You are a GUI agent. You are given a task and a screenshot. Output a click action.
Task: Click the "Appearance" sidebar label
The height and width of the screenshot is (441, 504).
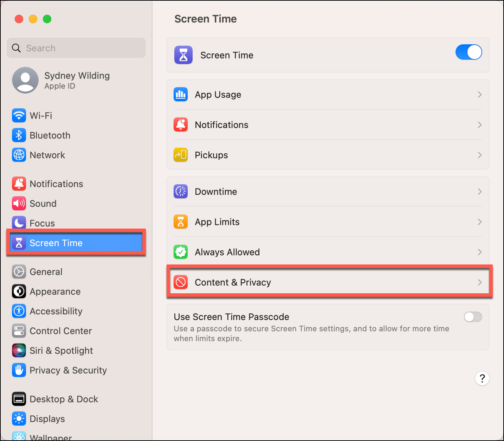pyautogui.click(x=55, y=292)
